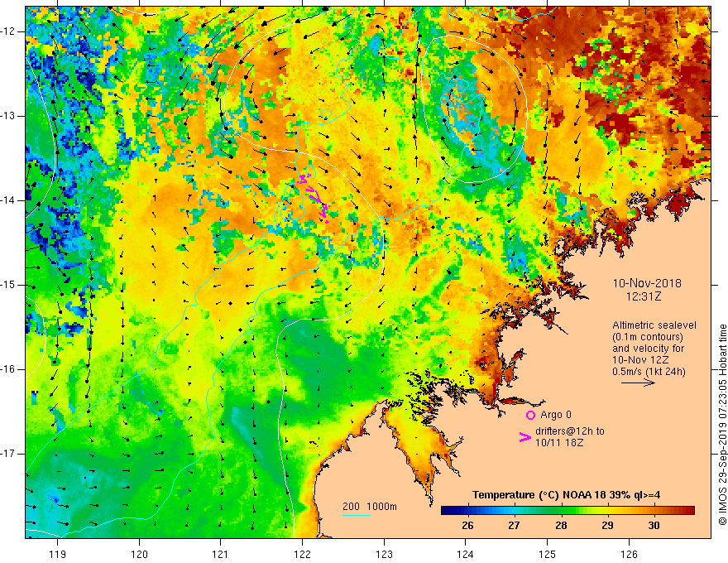Click the magenta drifters arrowhead legend symbol
The height and width of the screenshot is (563, 728).
tap(524, 437)
